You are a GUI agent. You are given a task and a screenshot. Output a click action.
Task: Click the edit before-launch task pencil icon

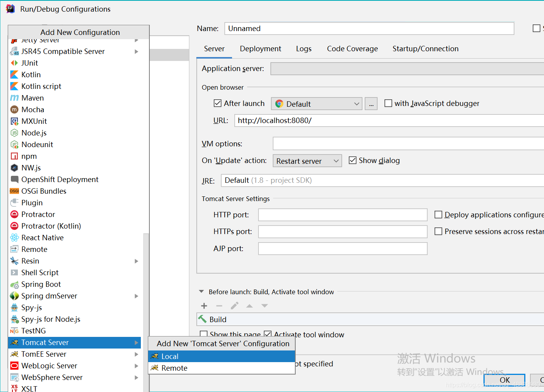(x=234, y=306)
